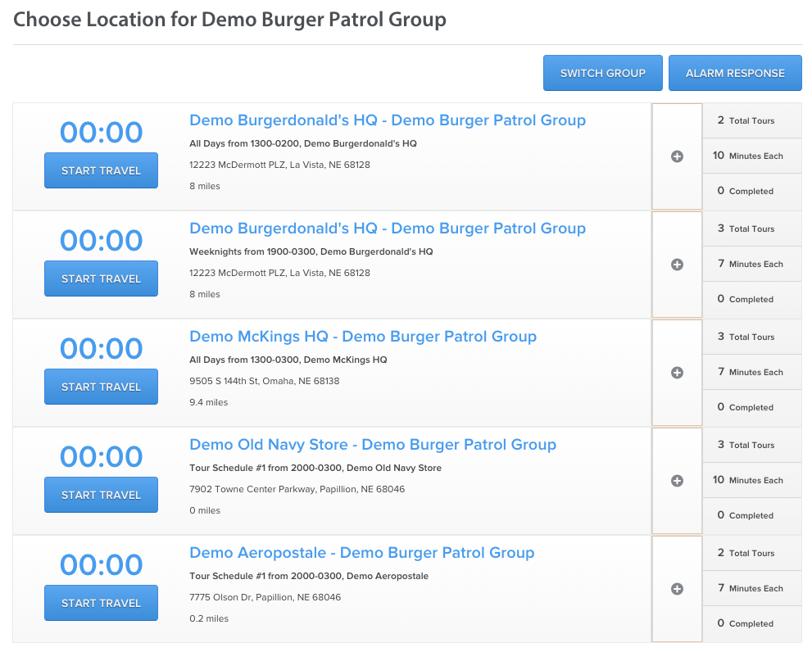Image resolution: width=812 pixels, height=652 pixels.
Task: Click 00:00 timer in Demo Aeropostale row
Action: coord(101,564)
